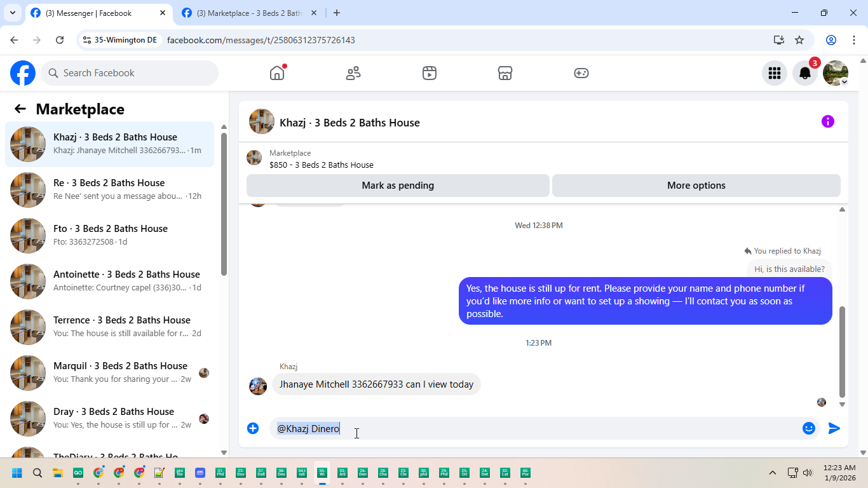Open Re · 3 Beds 2 Baths House chat
This screenshot has width=868, height=488.
(109, 190)
